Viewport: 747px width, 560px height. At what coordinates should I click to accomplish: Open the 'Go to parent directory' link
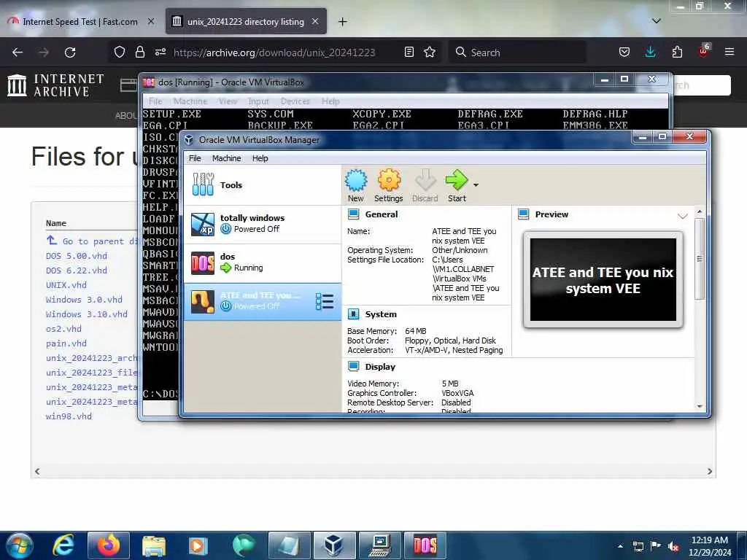pos(92,241)
